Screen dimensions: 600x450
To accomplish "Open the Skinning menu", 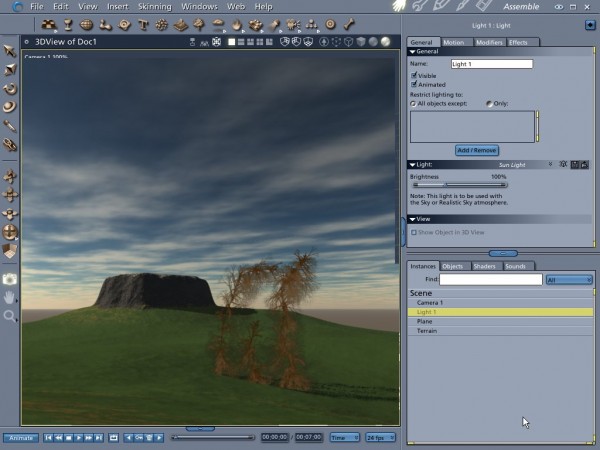I will [x=154, y=7].
